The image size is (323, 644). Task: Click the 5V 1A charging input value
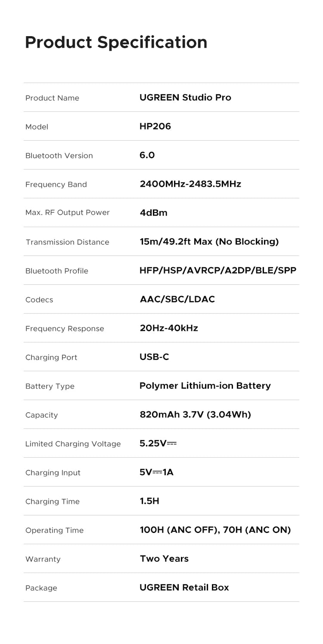[x=157, y=472]
